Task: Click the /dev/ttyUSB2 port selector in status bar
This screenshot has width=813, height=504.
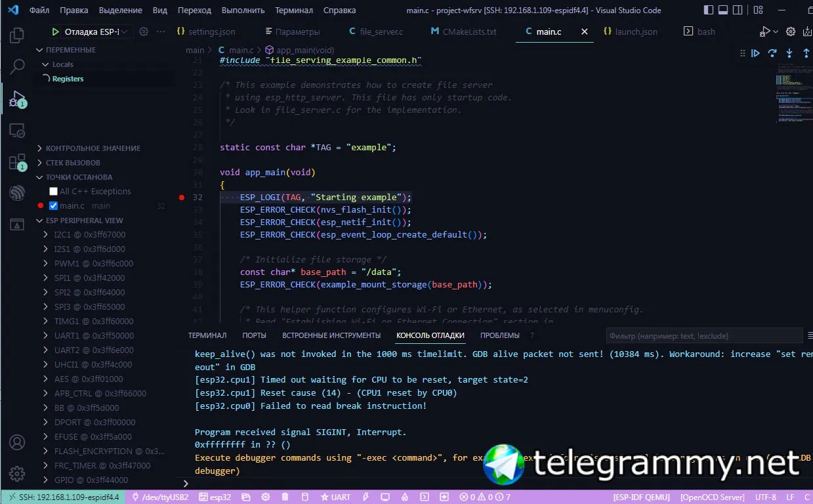Action: pos(161,497)
